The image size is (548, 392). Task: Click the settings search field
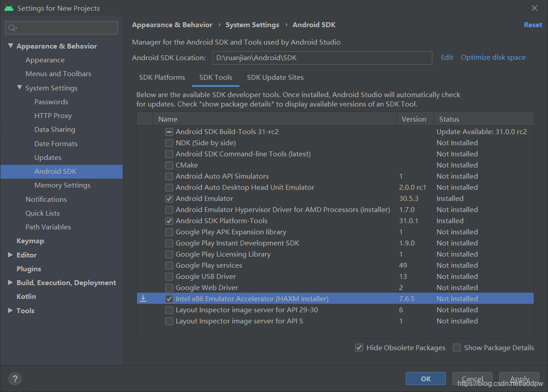62,28
